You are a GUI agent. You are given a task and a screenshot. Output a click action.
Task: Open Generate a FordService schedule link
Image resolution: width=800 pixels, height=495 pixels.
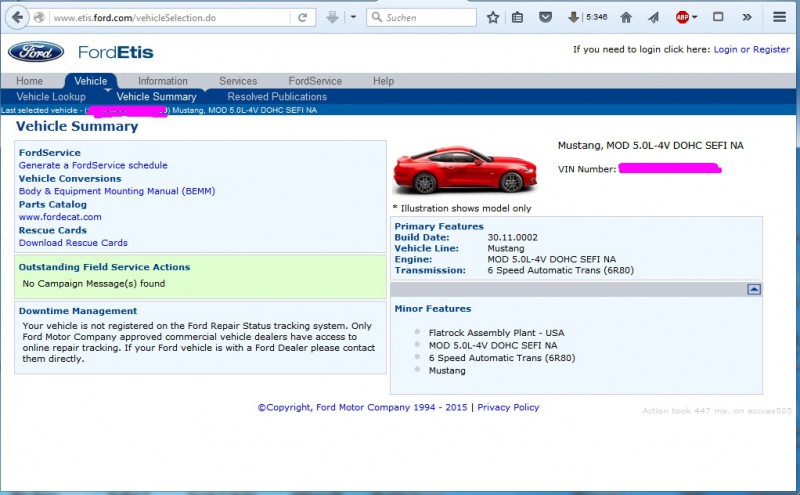pos(93,165)
